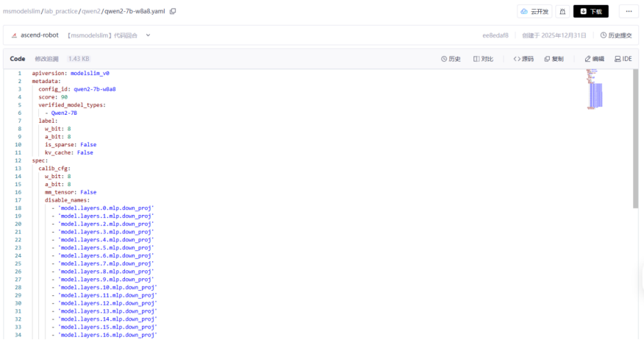Click the 'label:' line
The height and width of the screenshot is (340, 644).
[x=48, y=121]
